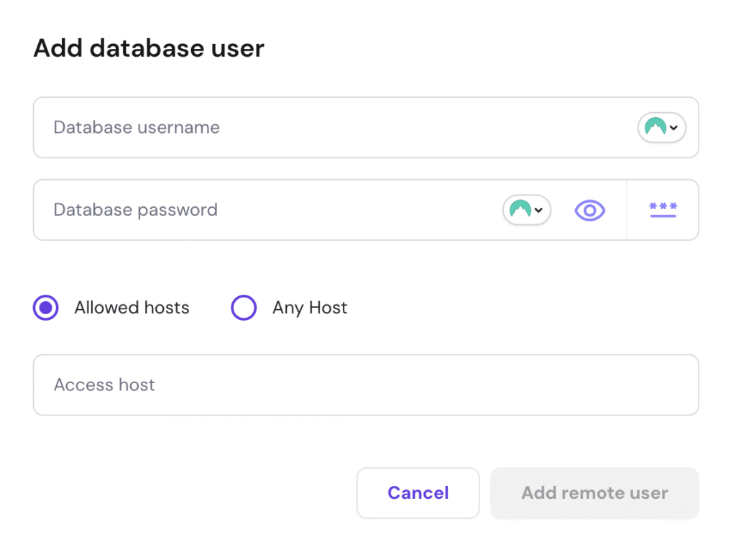Click the eye icon to reveal password

[589, 210]
